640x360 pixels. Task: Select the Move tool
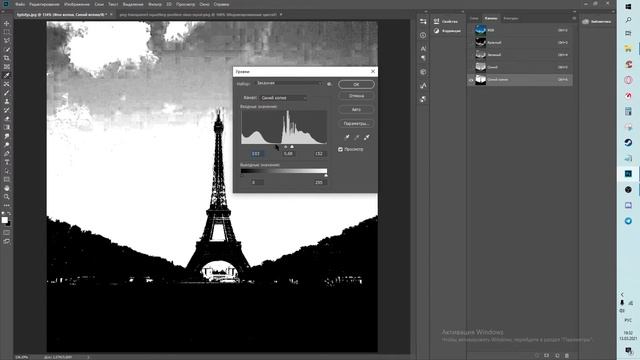coord(7,23)
